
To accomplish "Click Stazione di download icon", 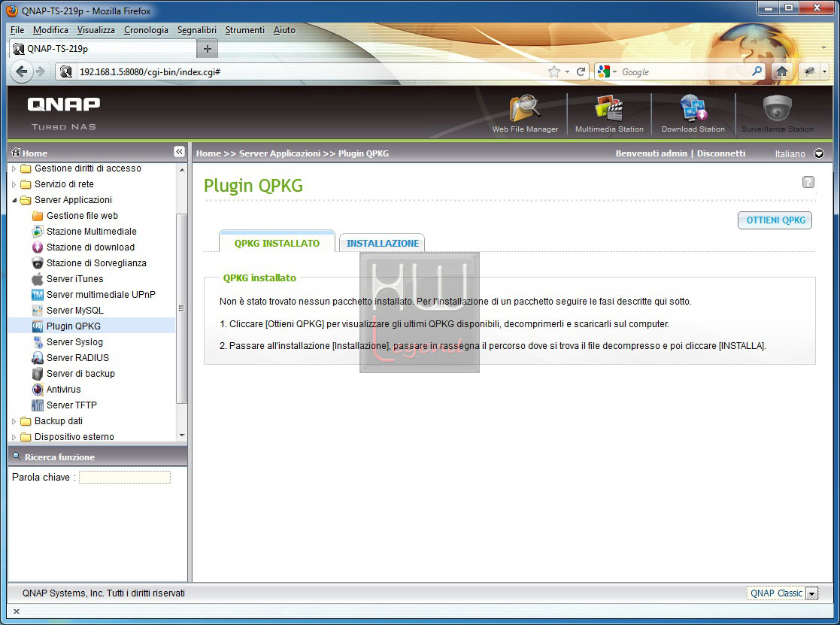I will (x=38, y=247).
